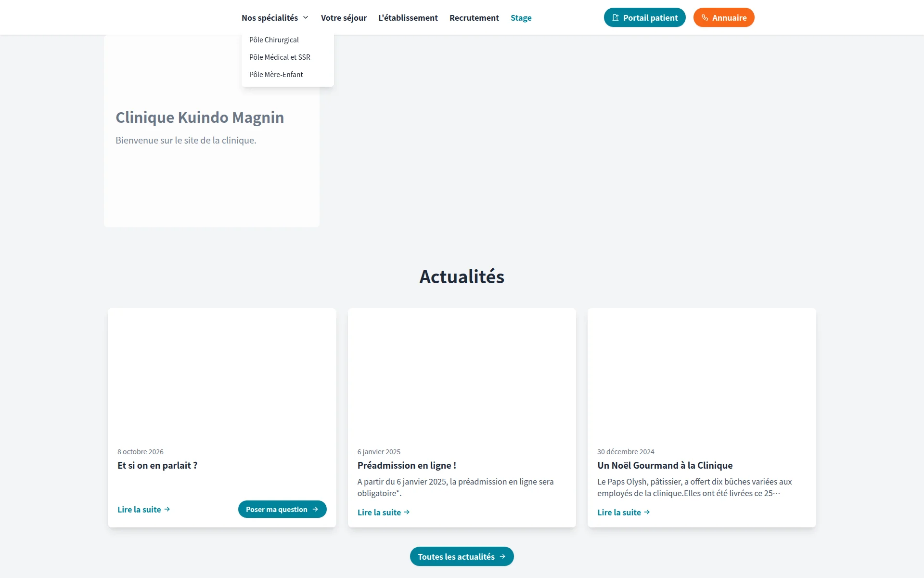Viewport: 924px width, 578px height.
Task: Open the Et si on en parlait ? headline
Action: coord(157,465)
